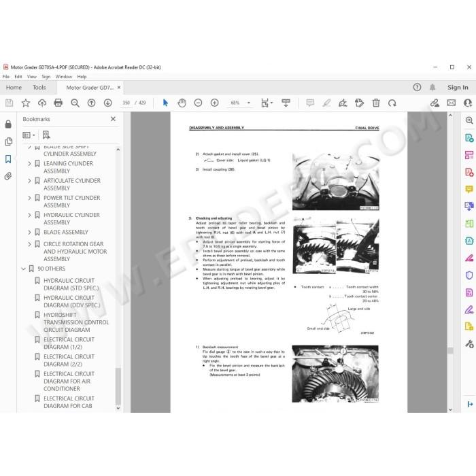The width and height of the screenshot is (476, 476).
Task: Open Protect shield tool in right pane
Action: click(x=469, y=275)
